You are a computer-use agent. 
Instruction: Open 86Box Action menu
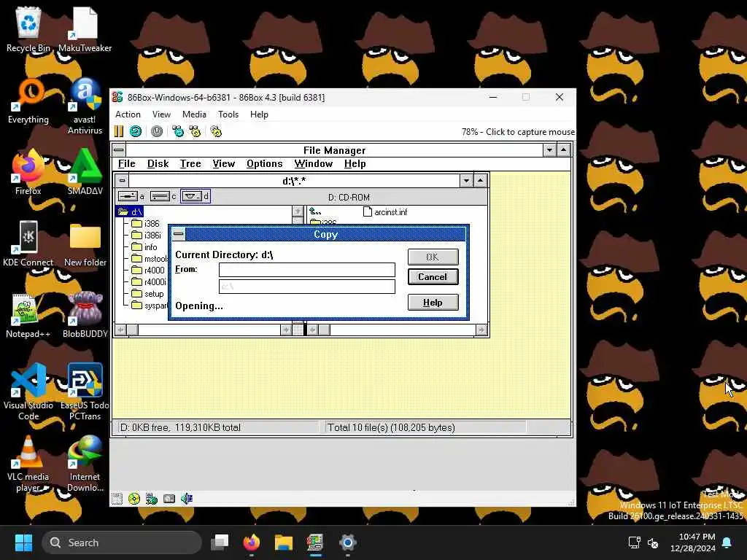128,114
